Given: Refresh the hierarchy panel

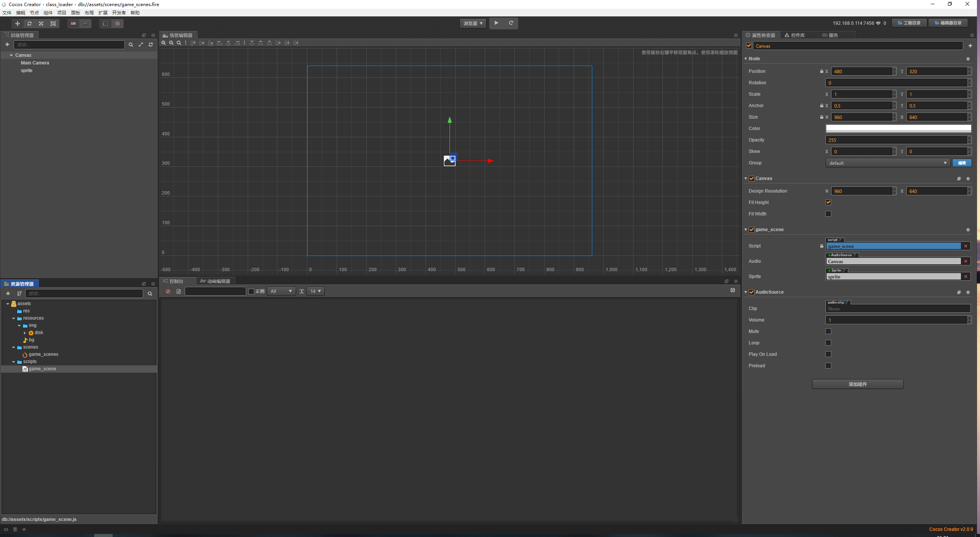Looking at the screenshot, I should (x=151, y=45).
